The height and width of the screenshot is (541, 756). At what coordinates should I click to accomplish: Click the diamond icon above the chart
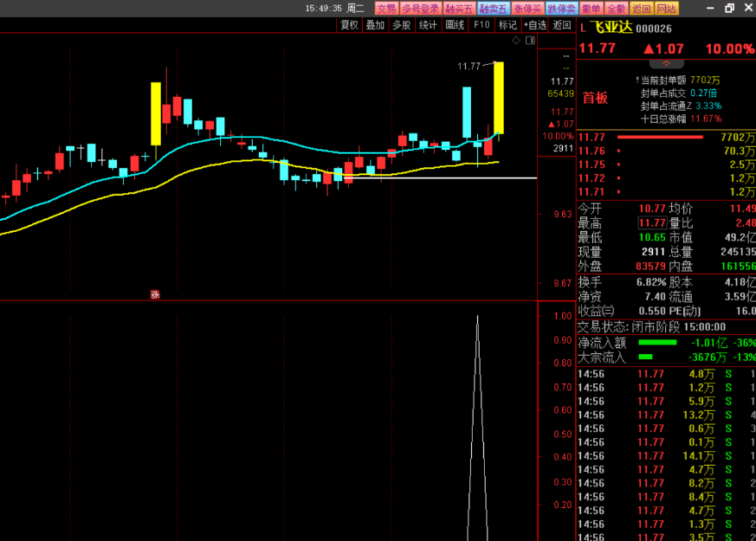(x=516, y=41)
